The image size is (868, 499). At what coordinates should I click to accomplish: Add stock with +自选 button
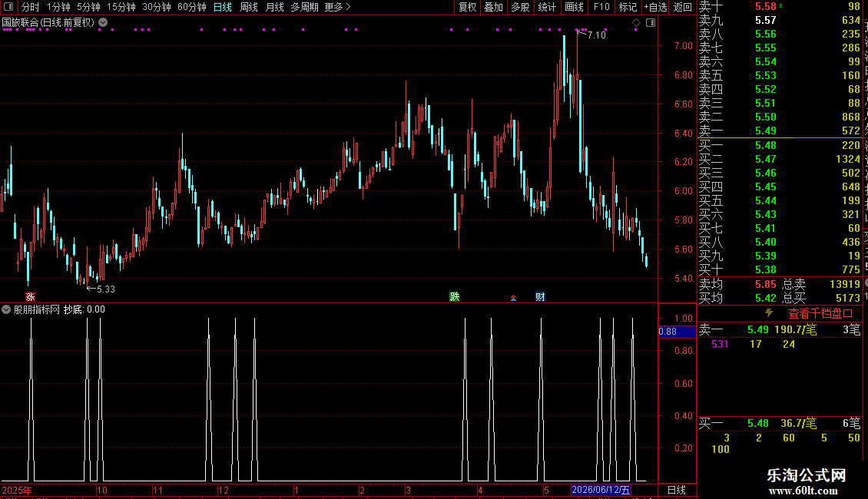(x=656, y=7)
